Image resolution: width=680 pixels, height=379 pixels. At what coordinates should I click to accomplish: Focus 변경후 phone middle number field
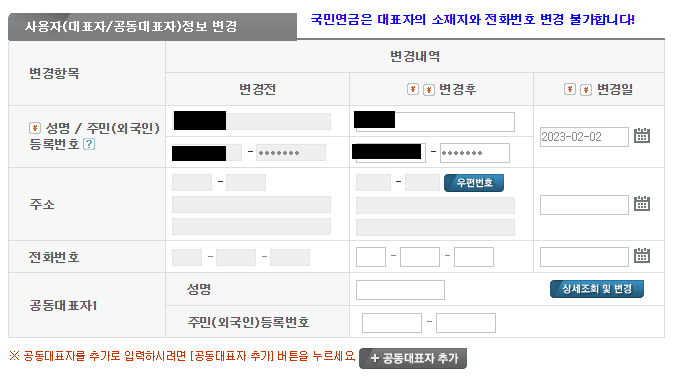click(x=420, y=257)
